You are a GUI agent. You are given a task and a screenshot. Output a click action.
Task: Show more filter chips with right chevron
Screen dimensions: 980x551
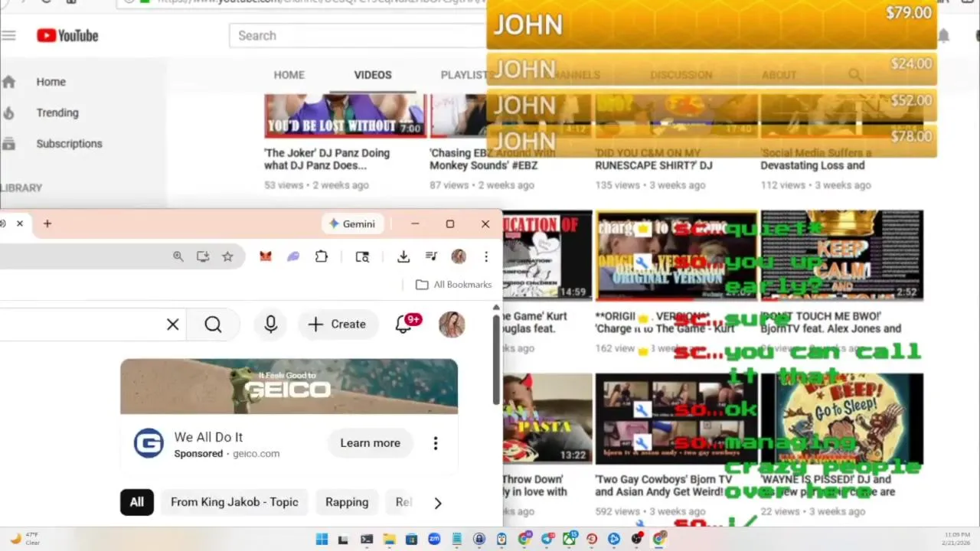(438, 503)
